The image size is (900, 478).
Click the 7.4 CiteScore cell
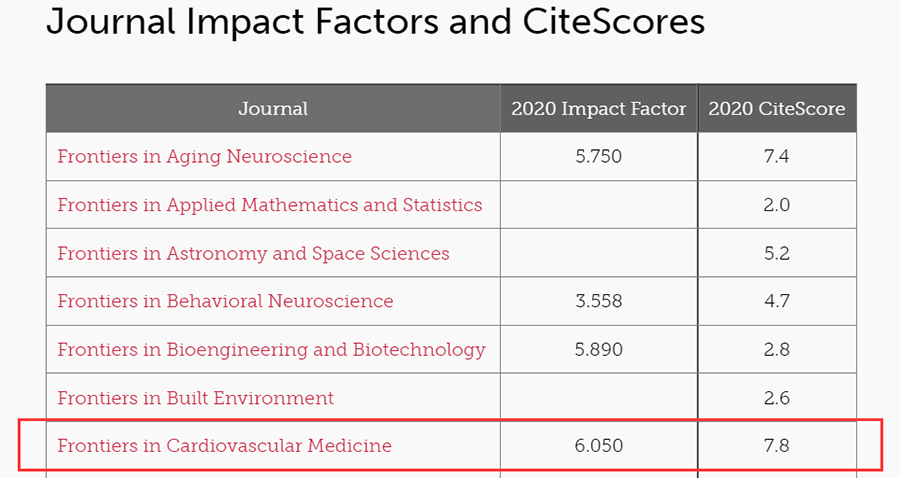777,157
